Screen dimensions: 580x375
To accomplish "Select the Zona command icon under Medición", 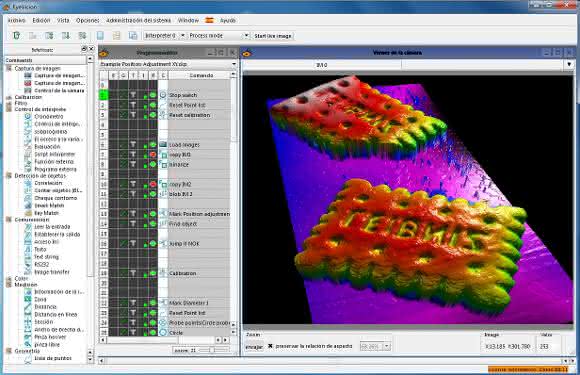I will pos(28,299).
